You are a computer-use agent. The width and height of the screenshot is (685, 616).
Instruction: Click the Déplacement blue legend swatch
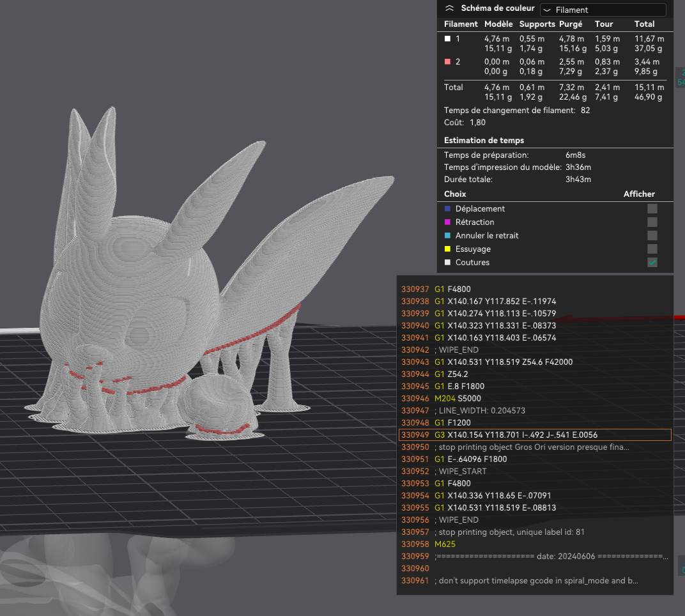[447, 209]
